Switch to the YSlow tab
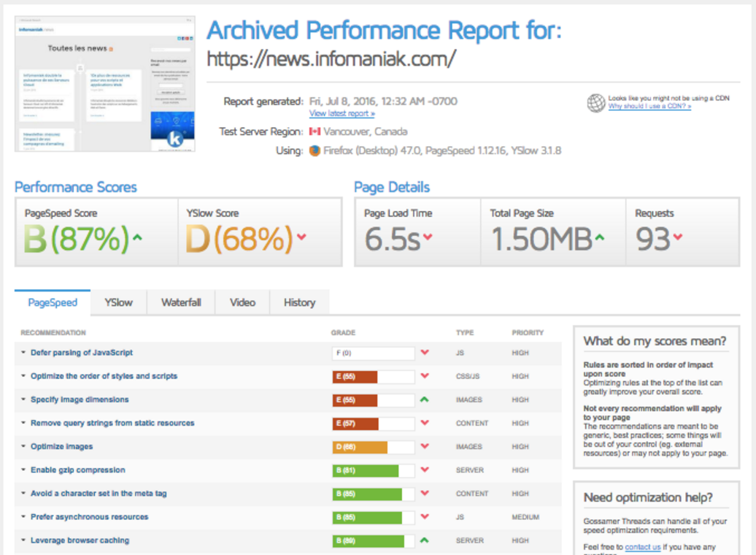This screenshot has width=756, height=555. [x=119, y=302]
